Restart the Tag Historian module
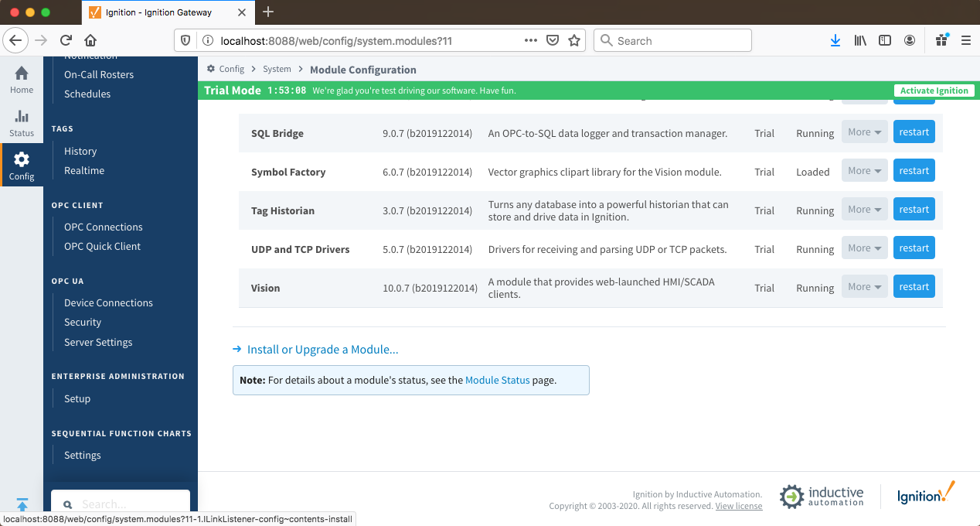The image size is (980, 526). click(x=914, y=210)
